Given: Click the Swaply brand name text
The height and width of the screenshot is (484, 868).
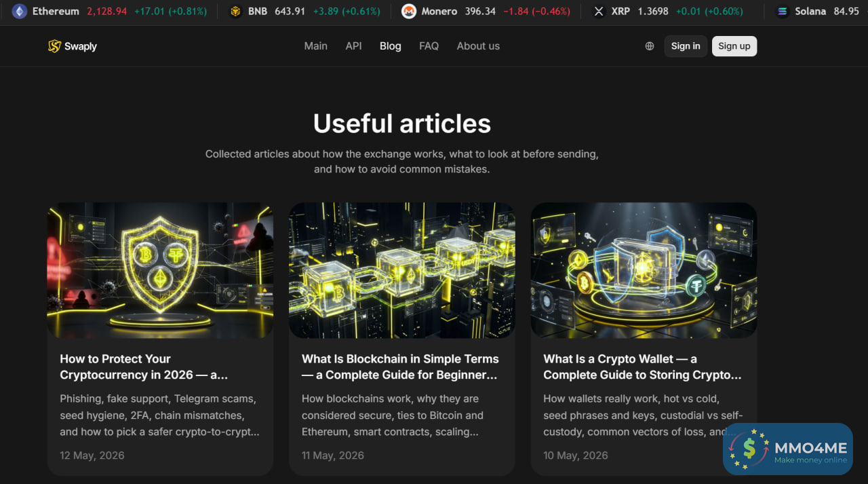Looking at the screenshot, I should 81,46.
